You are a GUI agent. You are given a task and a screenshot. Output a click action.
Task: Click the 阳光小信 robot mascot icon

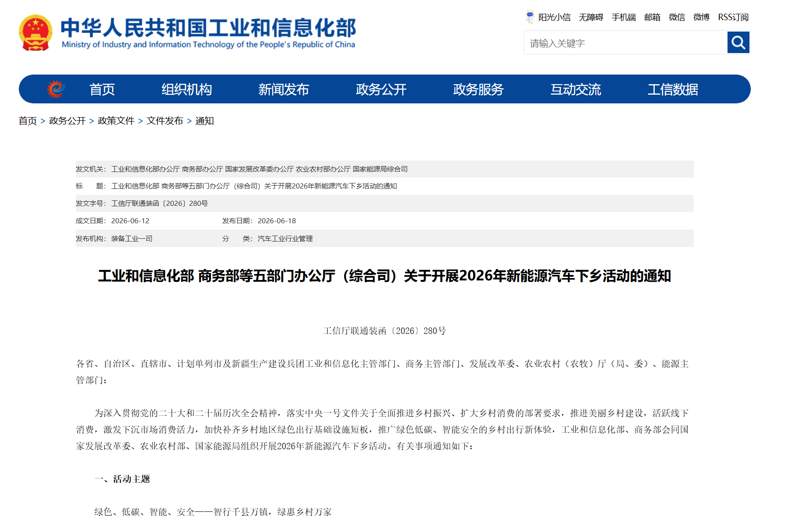point(530,17)
